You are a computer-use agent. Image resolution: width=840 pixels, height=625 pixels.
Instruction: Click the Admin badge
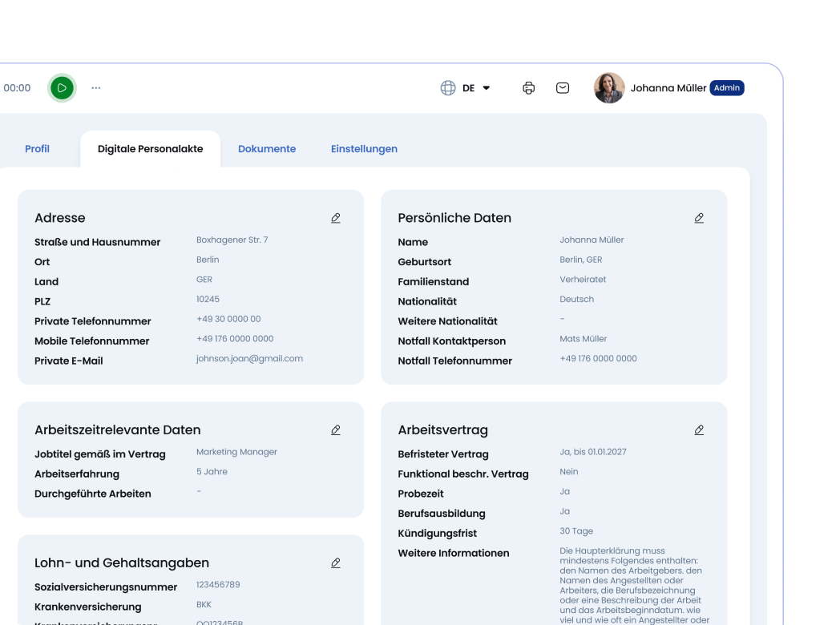[x=726, y=88]
